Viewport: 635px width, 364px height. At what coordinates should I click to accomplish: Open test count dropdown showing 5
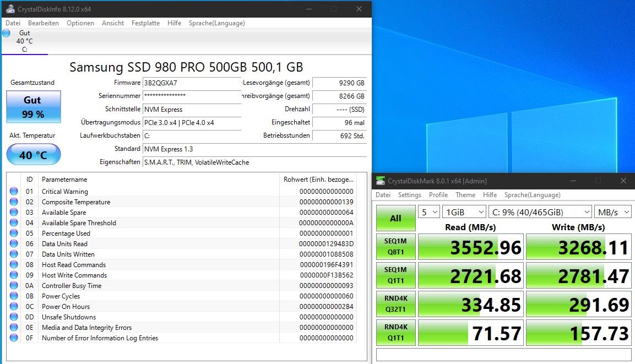[x=429, y=212]
